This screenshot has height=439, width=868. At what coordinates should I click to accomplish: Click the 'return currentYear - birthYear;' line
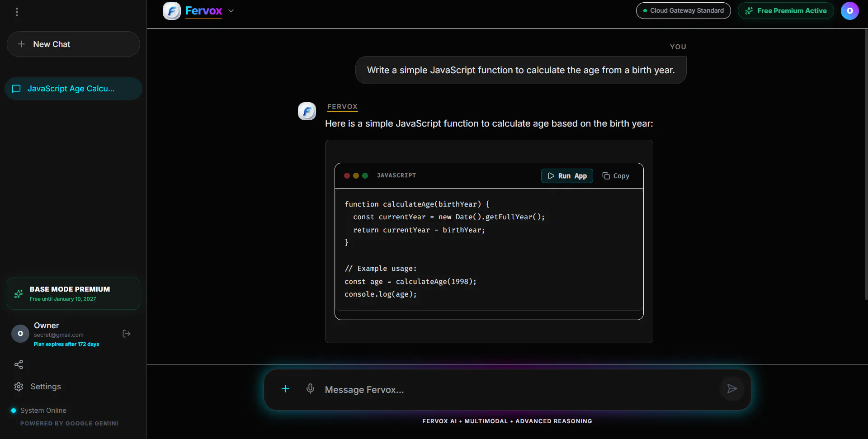(419, 230)
